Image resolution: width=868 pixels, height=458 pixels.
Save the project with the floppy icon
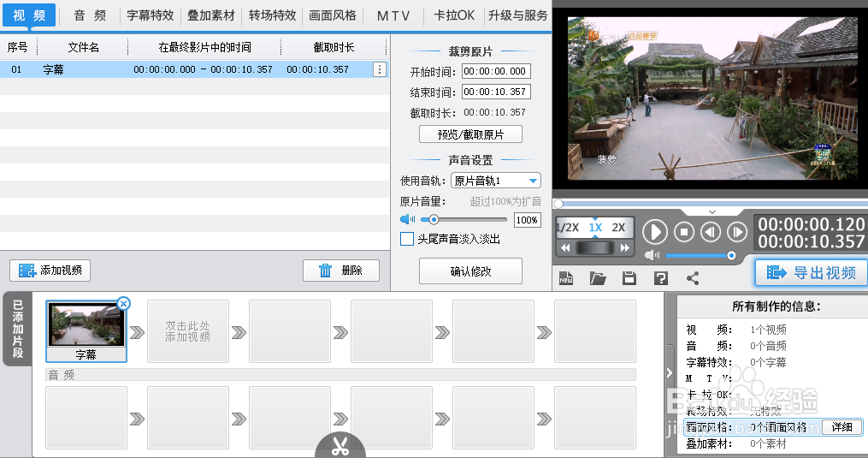pyautogui.click(x=629, y=277)
